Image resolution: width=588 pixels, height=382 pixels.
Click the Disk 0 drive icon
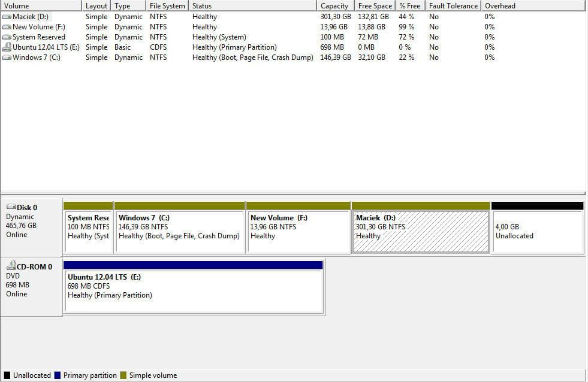tap(11, 207)
